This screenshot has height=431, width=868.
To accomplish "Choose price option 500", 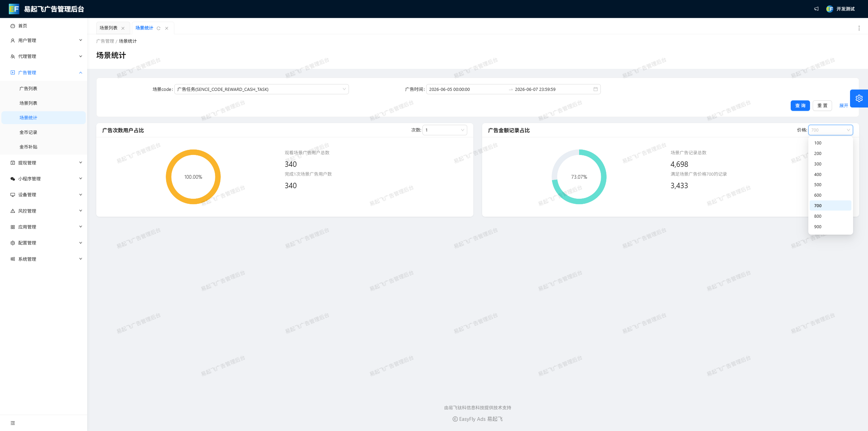I will [x=830, y=185].
